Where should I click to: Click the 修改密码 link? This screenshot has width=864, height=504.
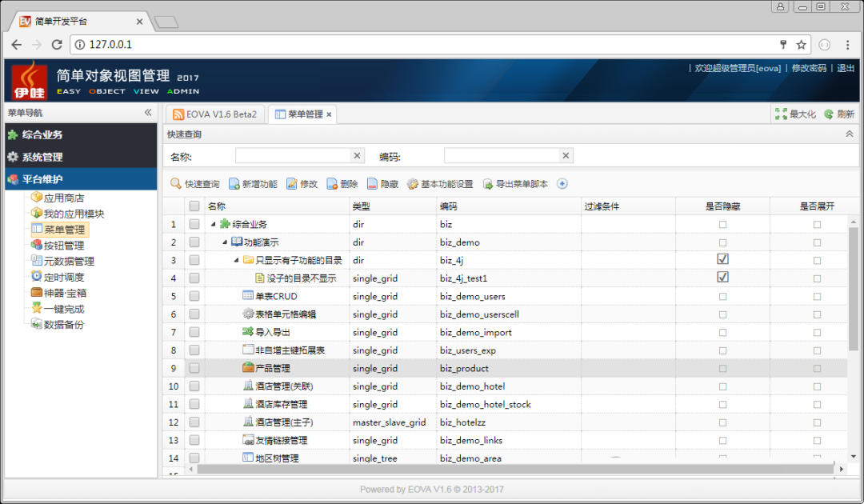click(808, 69)
